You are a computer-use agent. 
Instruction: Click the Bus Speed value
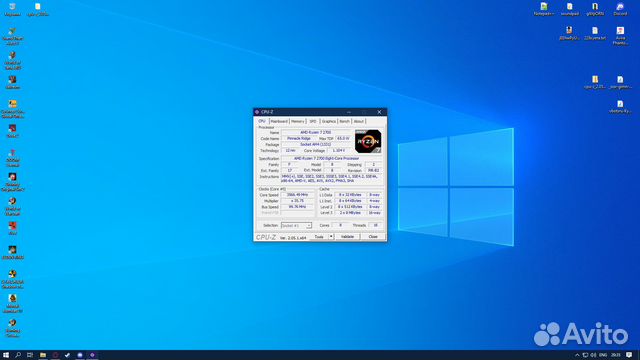point(298,207)
